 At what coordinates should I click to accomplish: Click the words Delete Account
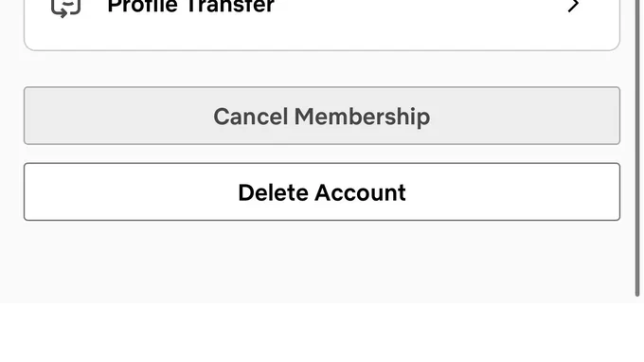pyautogui.click(x=322, y=192)
